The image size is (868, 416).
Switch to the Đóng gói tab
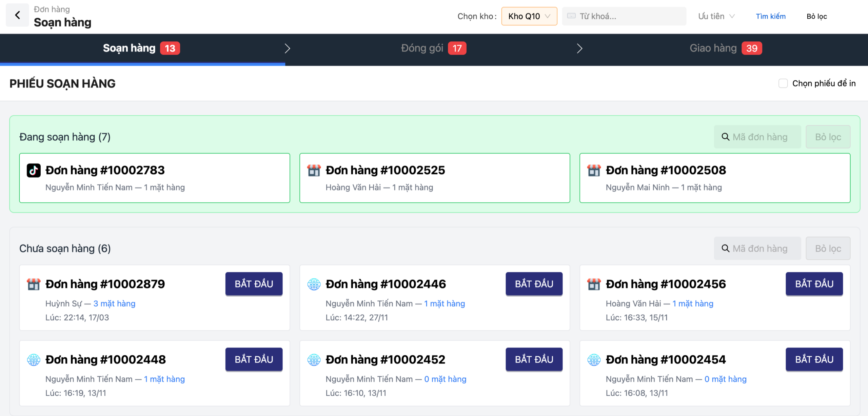tap(433, 48)
